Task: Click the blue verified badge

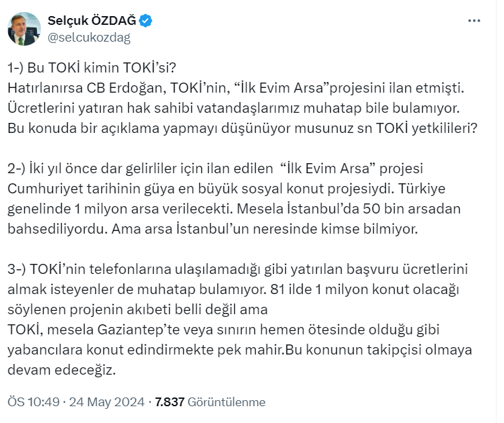Action: pyautogui.click(x=146, y=21)
